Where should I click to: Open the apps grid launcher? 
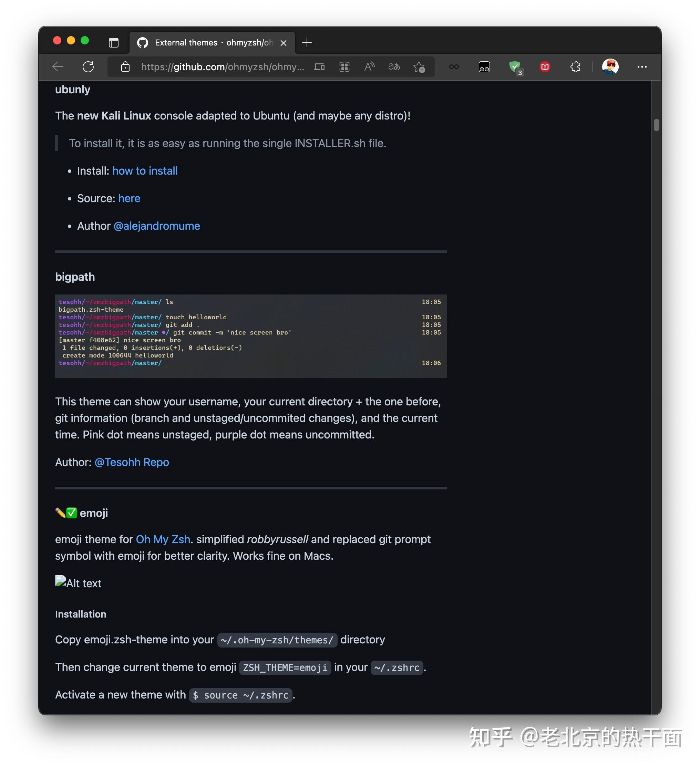point(344,67)
